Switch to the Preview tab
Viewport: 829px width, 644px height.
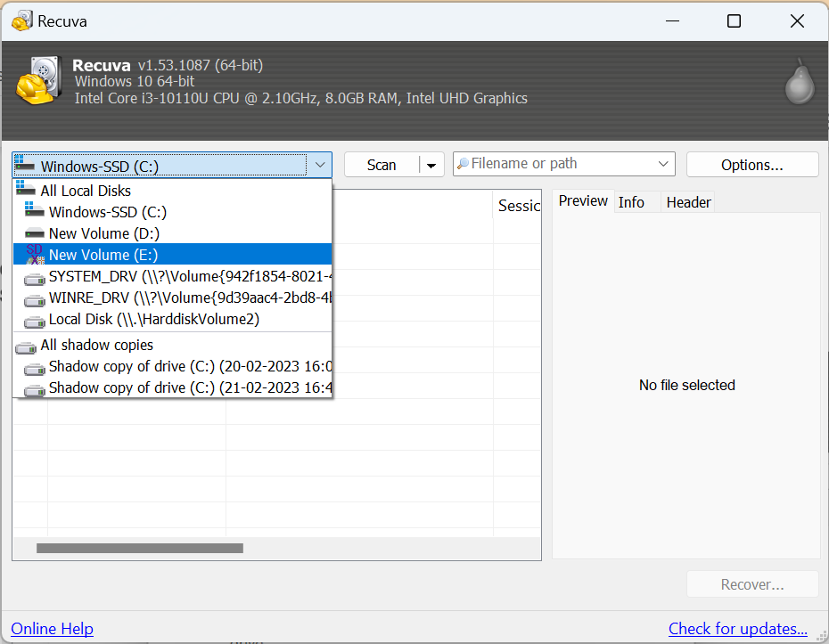pyautogui.click(x=583, y=200)
